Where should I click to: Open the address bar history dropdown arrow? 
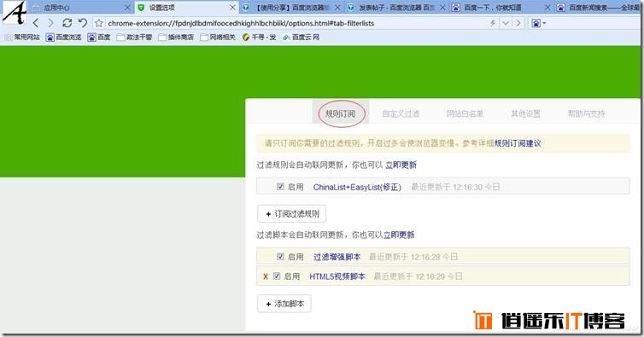[x=506, y=23]
